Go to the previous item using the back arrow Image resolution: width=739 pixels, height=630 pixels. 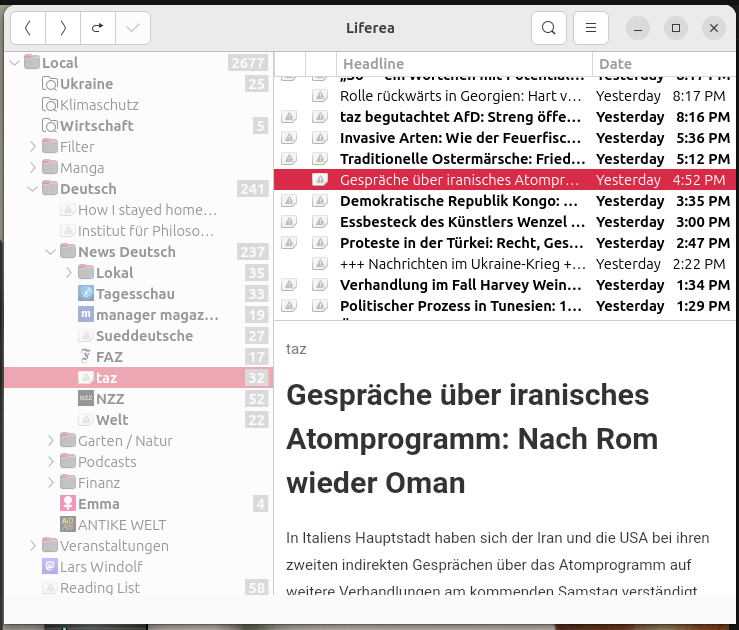28,28
